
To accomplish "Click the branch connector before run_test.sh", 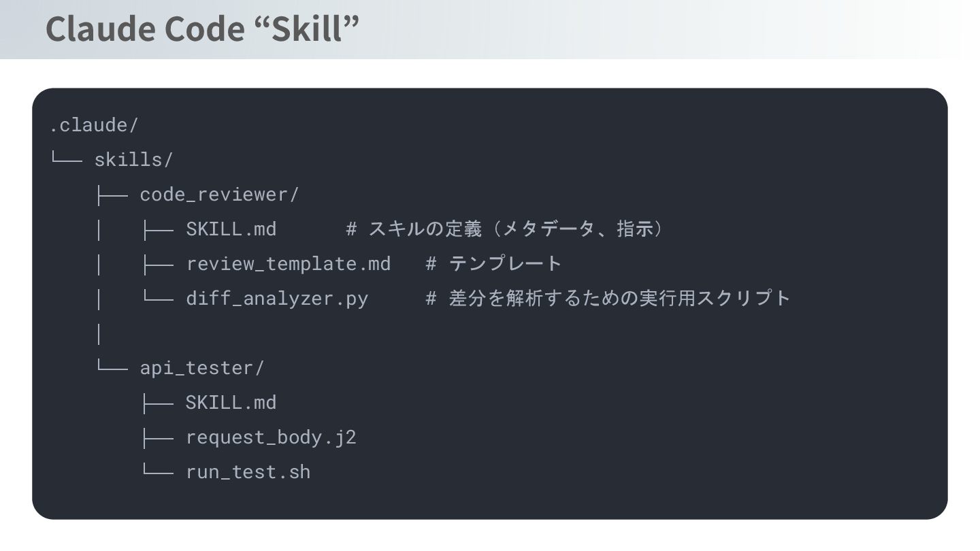I will click(157, 472).
